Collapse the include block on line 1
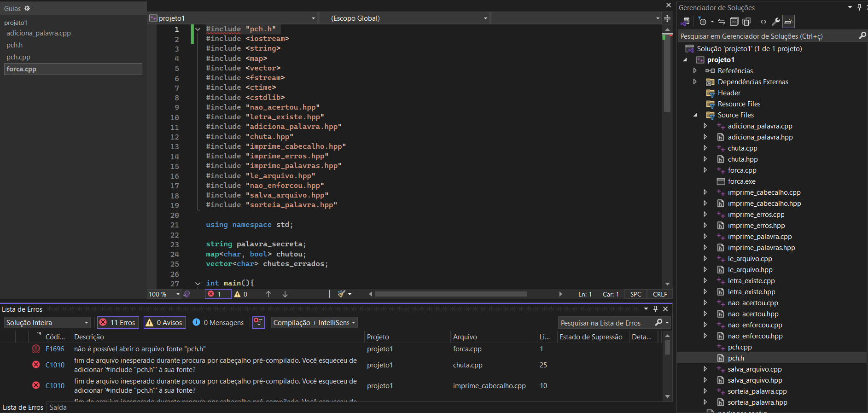This screenshot has height=413, width=868. click(198, 29)
